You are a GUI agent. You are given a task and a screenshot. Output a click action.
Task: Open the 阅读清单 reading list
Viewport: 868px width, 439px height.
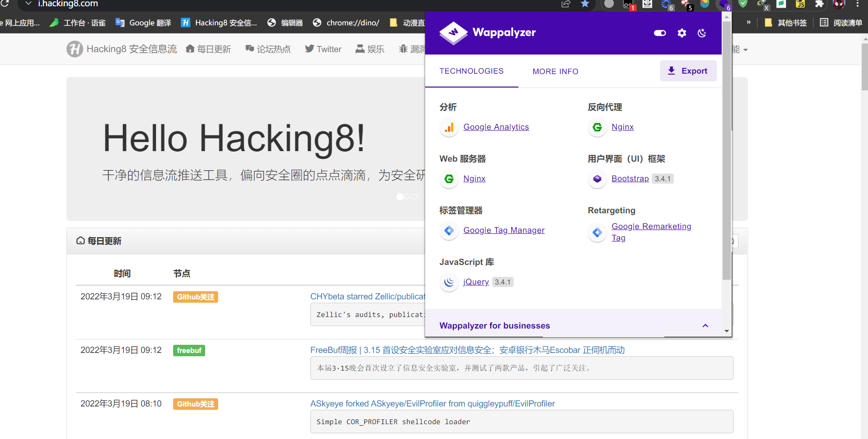tap(841, 22)
